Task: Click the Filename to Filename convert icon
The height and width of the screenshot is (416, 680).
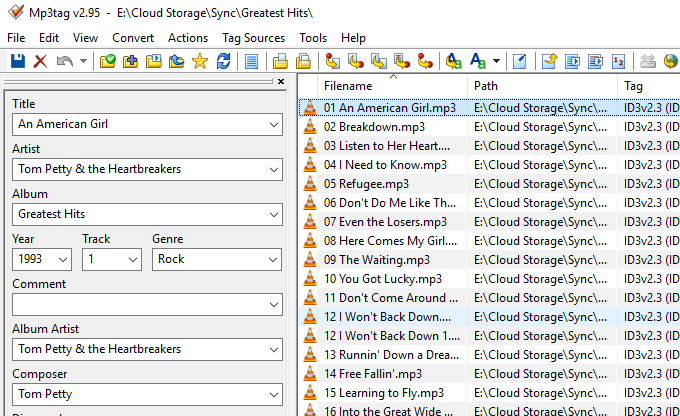Action: [x=379, y=61]
